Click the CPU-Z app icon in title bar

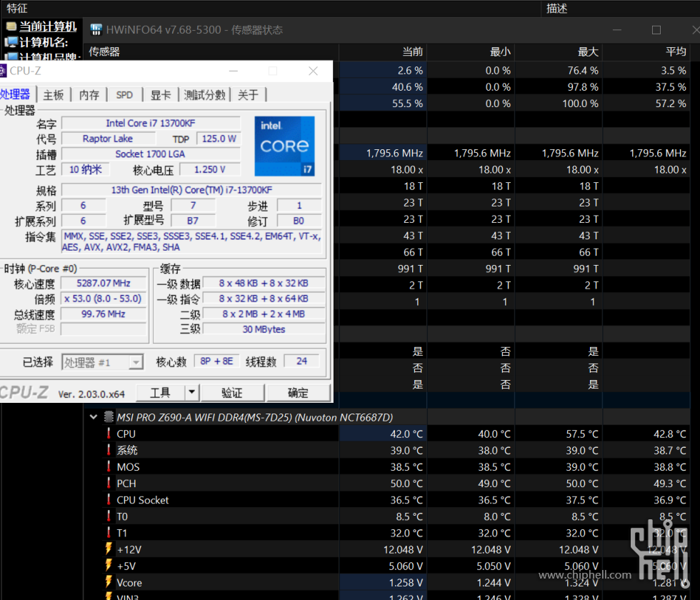3,71
